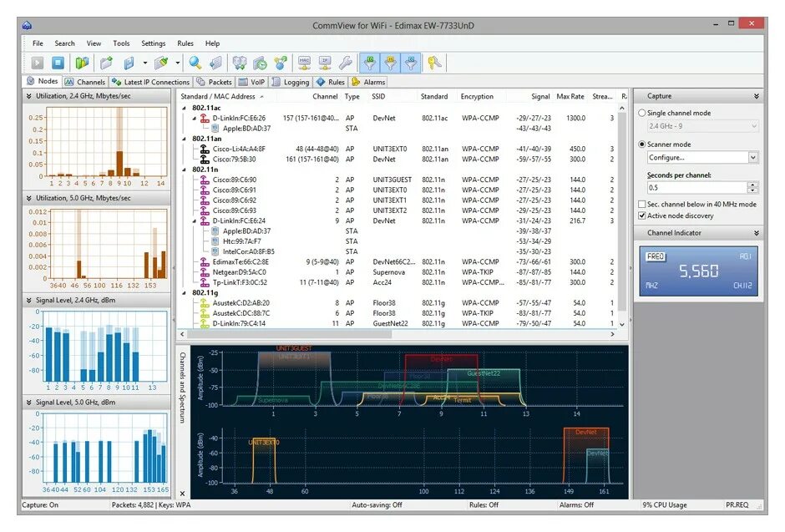Screen dimensions: 785x532
Task: Click the green map books toolbar icon
Action: click(82, 63)
